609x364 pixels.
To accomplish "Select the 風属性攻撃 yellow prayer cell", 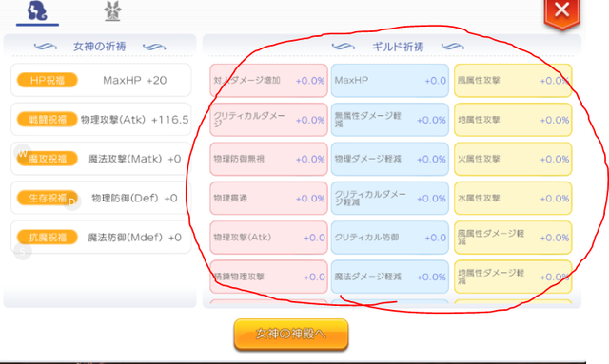I will pos(513,81).
